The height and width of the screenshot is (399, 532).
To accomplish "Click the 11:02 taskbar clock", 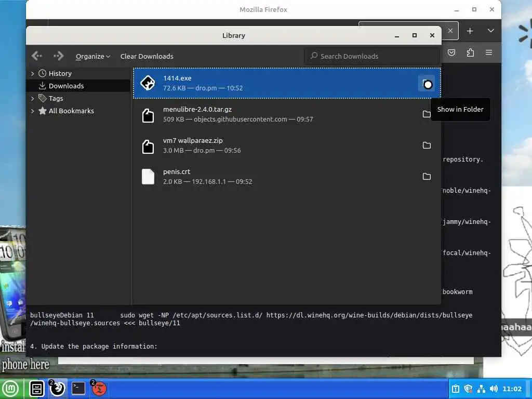I will (x=512, y=389).
